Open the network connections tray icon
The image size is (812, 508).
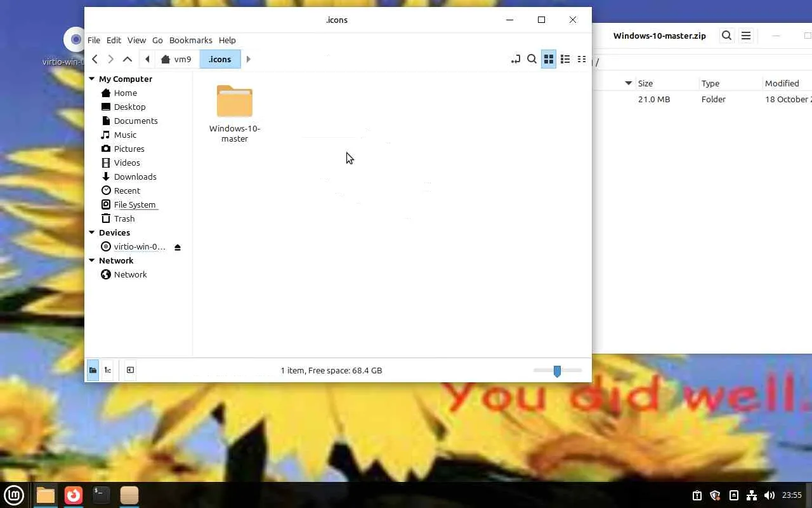coord(752,495)
